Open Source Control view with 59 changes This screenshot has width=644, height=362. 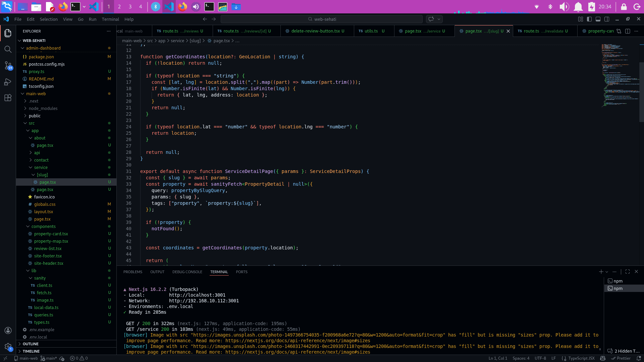(x=8, y=66)
